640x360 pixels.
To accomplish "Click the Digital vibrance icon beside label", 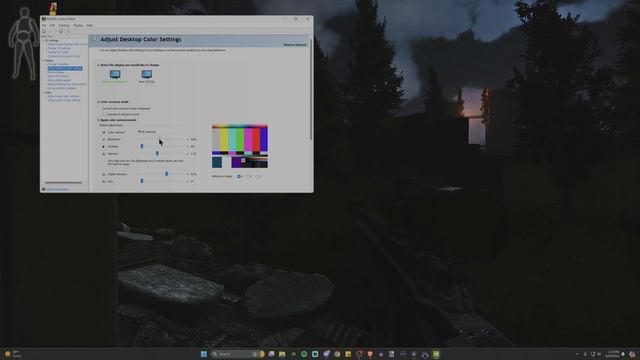I will 104,174.
